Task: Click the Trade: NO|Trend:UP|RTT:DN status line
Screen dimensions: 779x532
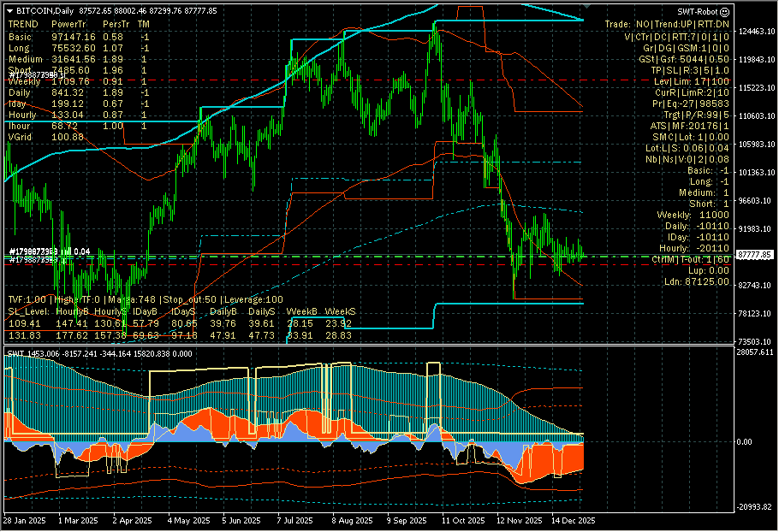Action: [667, 24]
